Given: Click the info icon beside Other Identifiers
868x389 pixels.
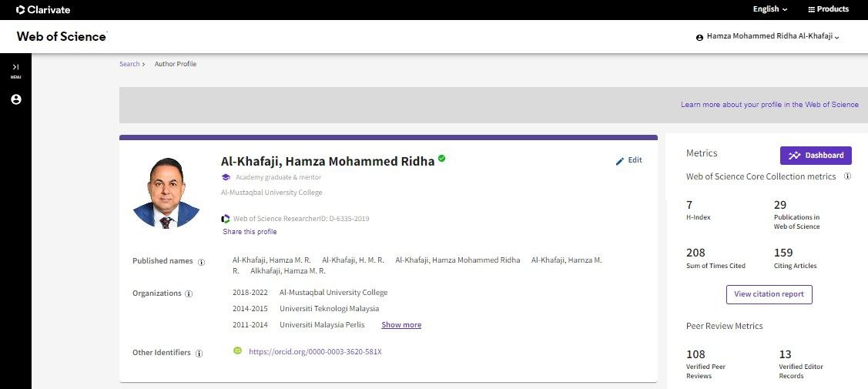Looking at the screenshot, I should pos(199,353).
